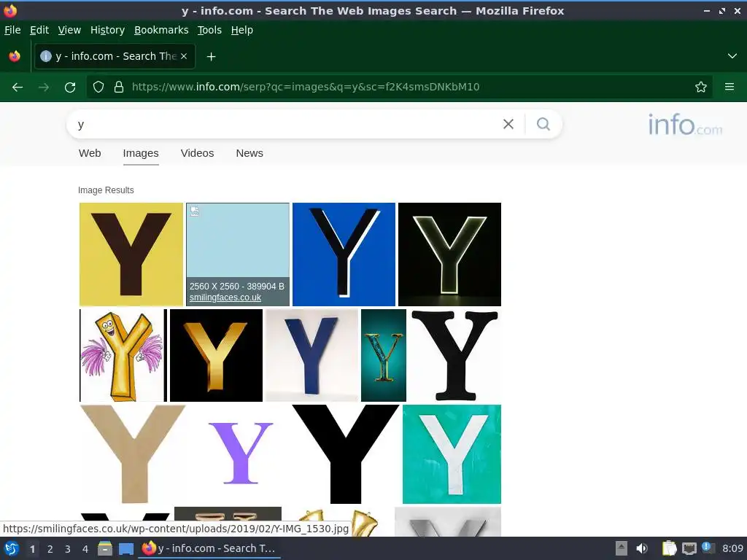Viewport: 747px width, 560px height.
Task: Click the clock showing 8:09
Action: pyautogui.click(x=732, y=548)
